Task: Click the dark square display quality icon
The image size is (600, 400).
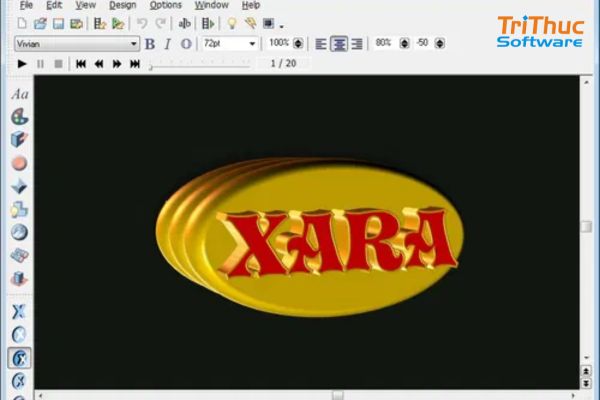Action: (269, 24)
